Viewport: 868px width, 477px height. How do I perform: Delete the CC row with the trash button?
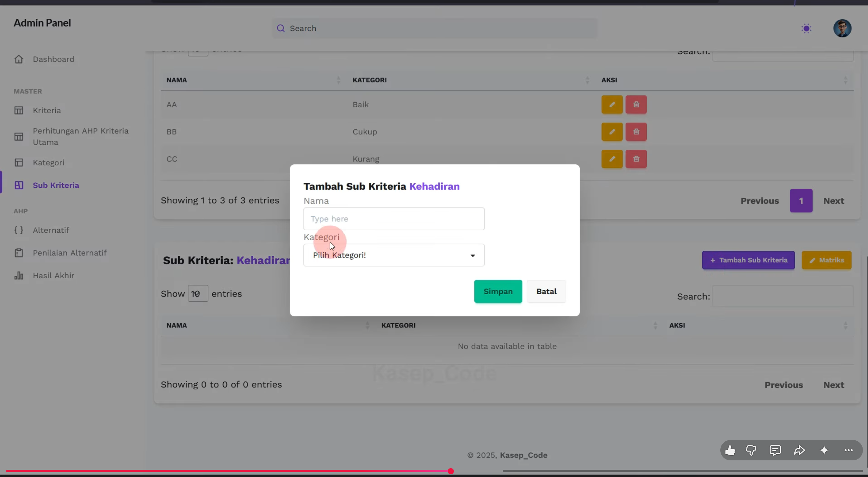click(x=636, y=159)
